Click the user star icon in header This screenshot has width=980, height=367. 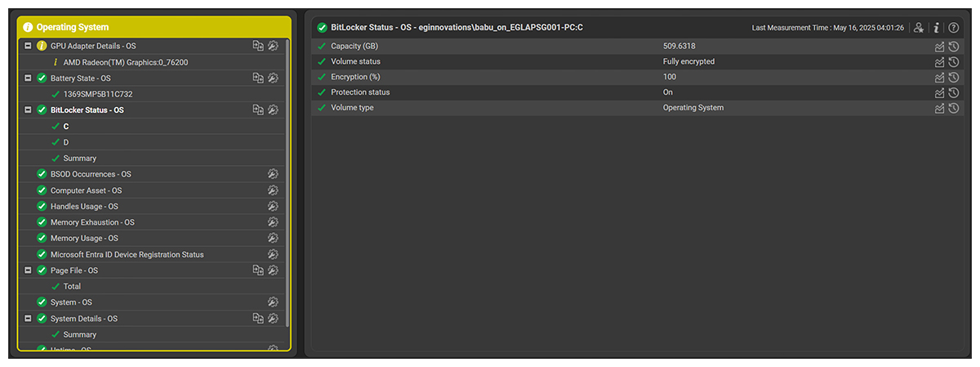pyautogui.click(x=919, y=28)
